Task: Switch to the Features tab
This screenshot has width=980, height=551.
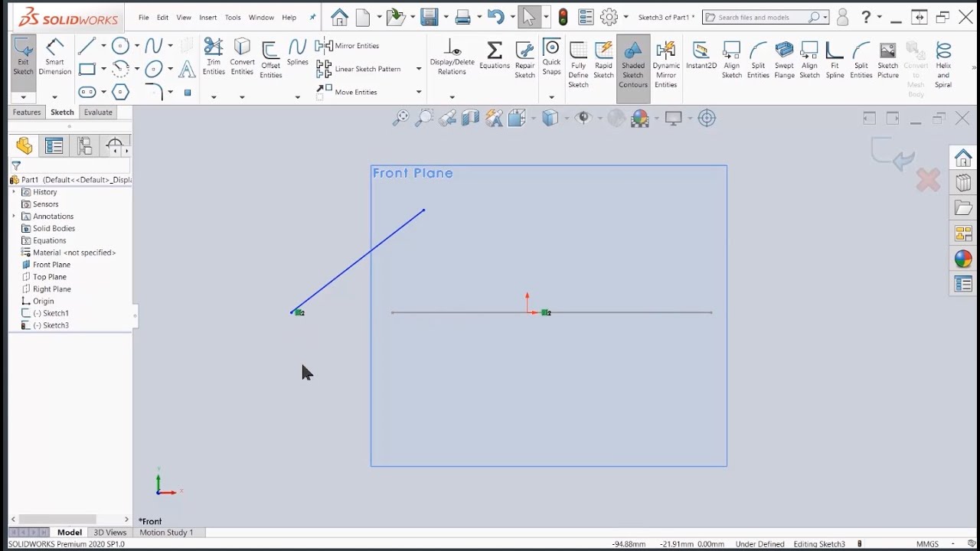Action: 27,112
